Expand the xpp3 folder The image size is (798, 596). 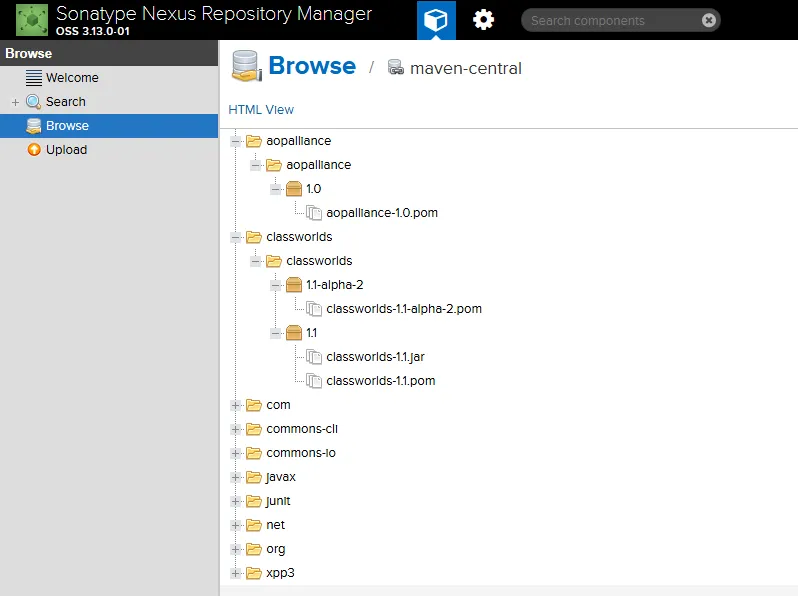click(236, 573)
